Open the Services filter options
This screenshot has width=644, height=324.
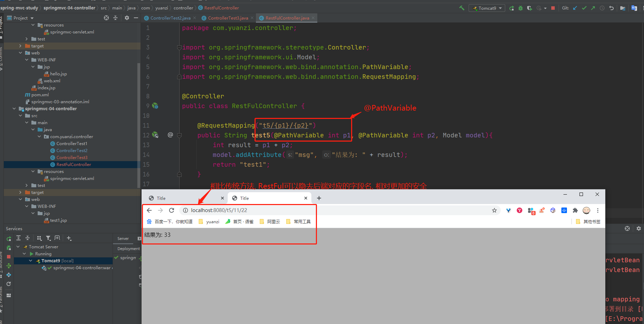[x=48, y=238]
